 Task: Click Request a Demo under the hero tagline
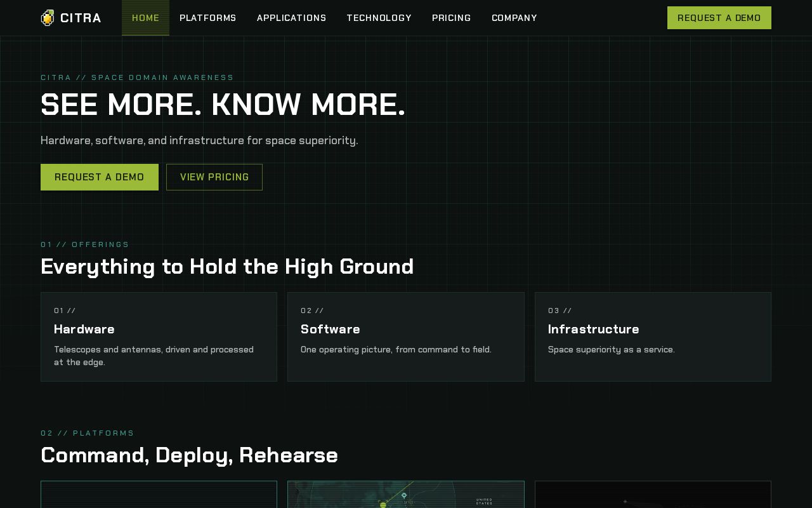point(100,177)
